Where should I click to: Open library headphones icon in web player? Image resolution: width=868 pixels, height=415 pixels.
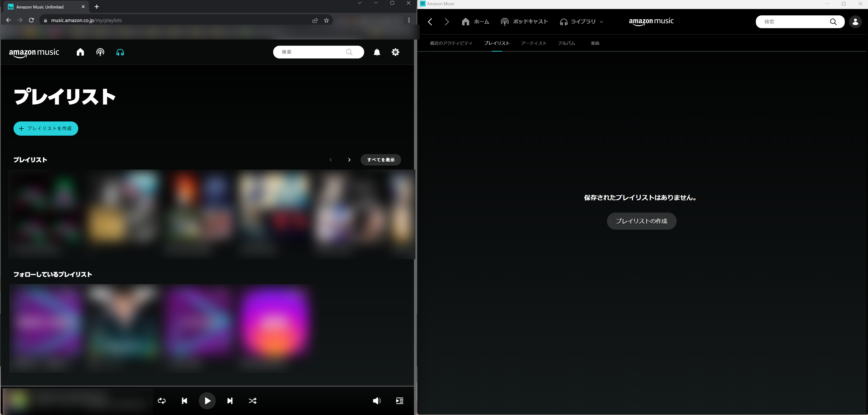click(120, 52)
